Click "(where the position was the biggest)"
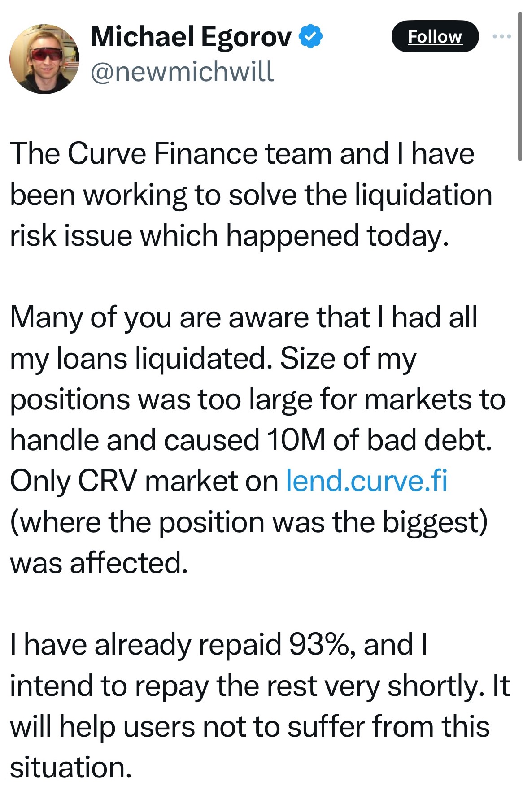The width and height of the screenshot is (523, 812). tap(248, 522)
